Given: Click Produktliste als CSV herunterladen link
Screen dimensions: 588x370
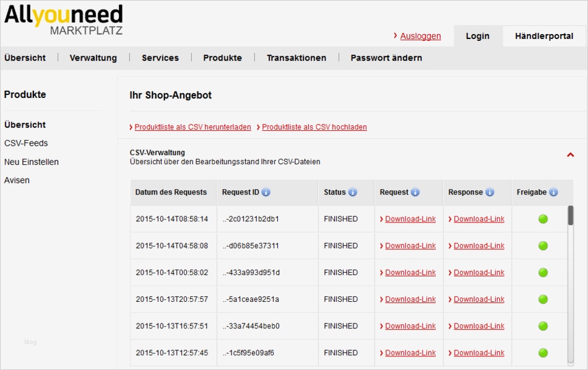Looking at the screenshot, I should pos(192,127).
